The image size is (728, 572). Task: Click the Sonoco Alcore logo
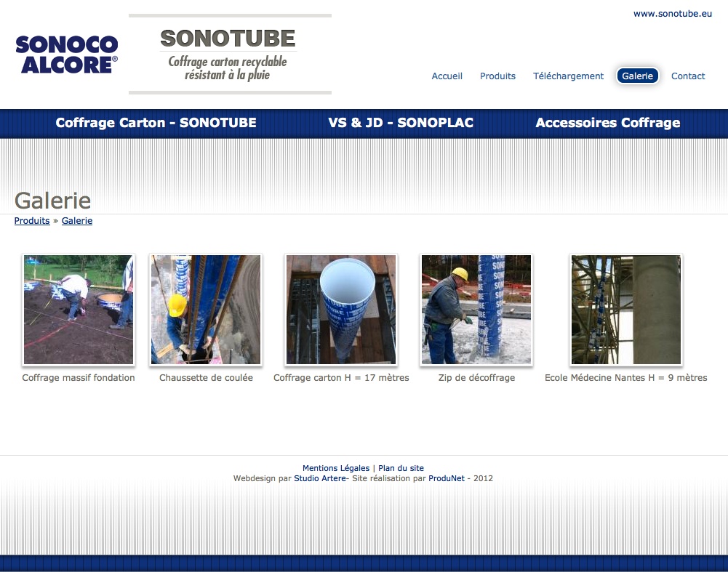(x=66, y=55)
